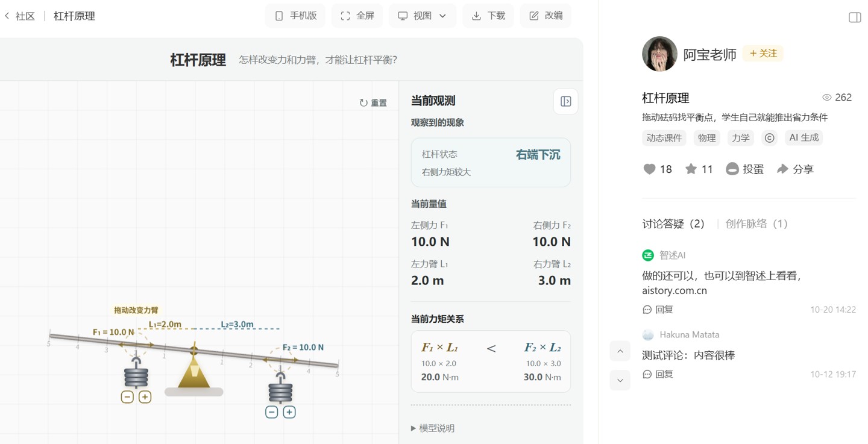The width and height of the screenshot is (868, 444).
Task: Click the 投蛋 vote icon
Action: (732, 169)
